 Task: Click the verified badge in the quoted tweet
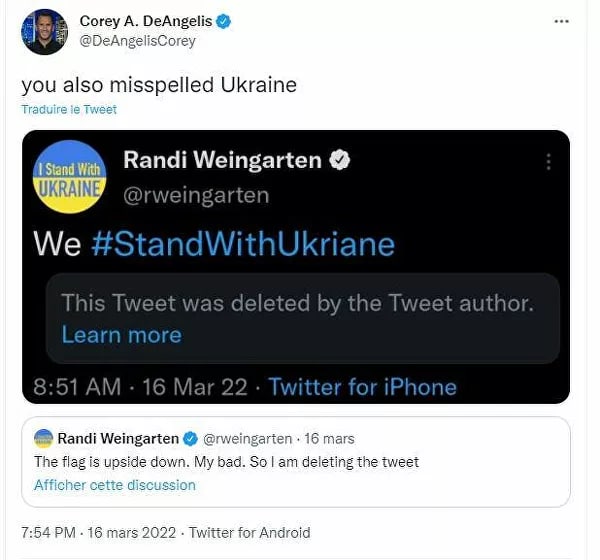[190, 438]
